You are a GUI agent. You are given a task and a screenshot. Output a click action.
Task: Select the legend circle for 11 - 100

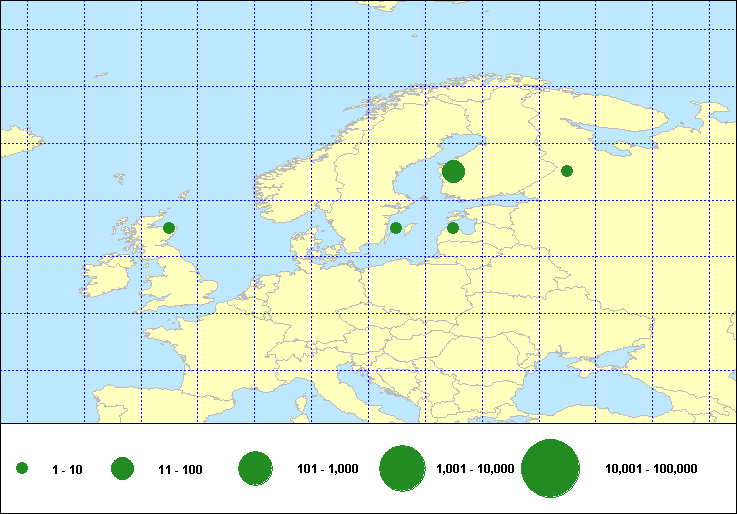point(123,469)
